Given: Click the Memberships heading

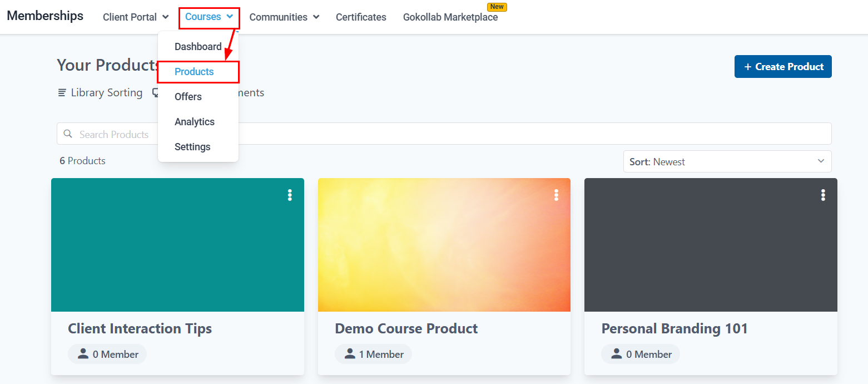Looking at the screenshot, I should pos(45,16).
